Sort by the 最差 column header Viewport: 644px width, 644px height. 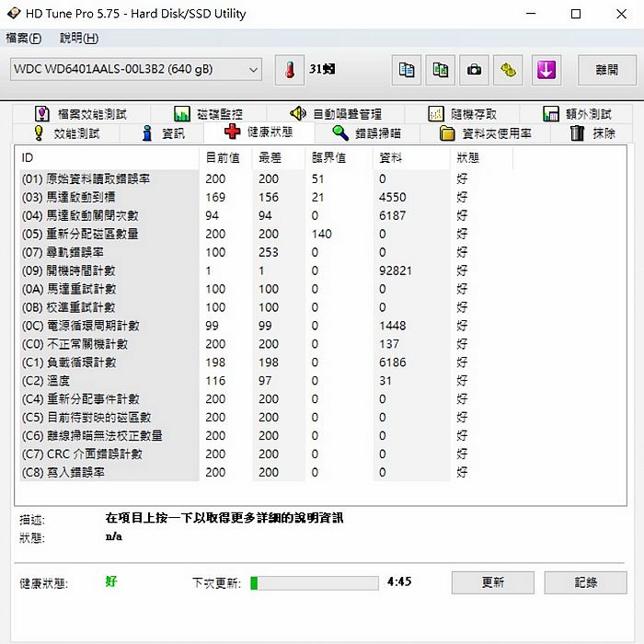click(279, 157)
